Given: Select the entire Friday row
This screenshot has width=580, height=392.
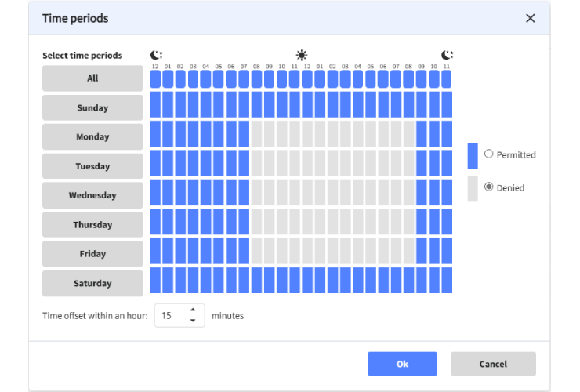Looking at the screenshot, I should (92, 254).
